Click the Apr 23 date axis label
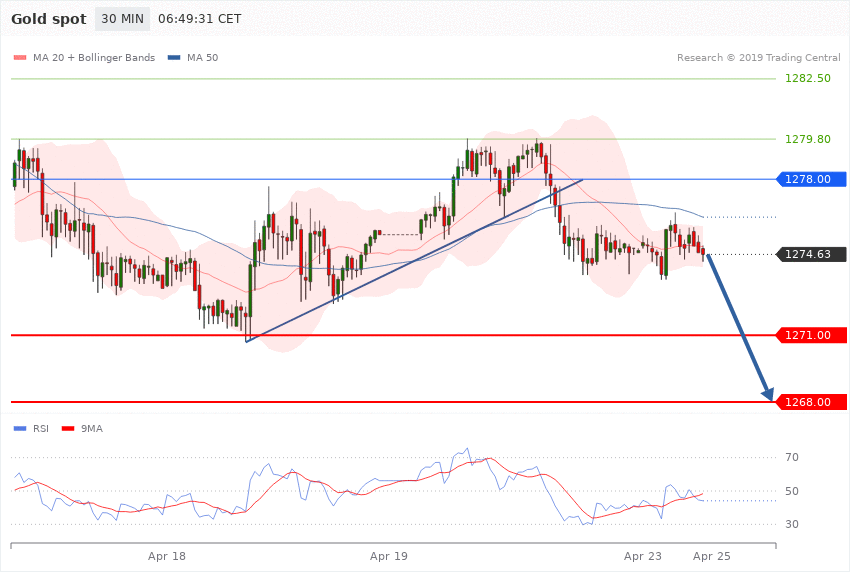Image resolution: width=850 pixels, height=576 pixels. pos(643,556)
